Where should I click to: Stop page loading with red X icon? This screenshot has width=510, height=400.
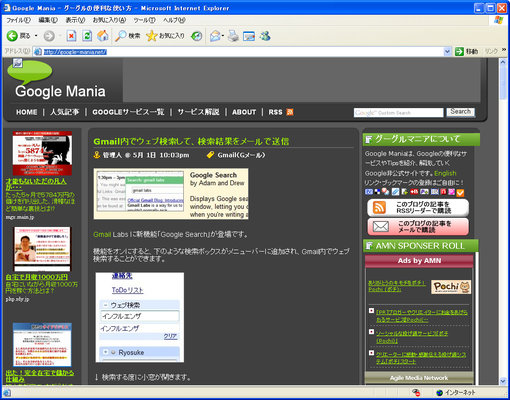point(71,36)
